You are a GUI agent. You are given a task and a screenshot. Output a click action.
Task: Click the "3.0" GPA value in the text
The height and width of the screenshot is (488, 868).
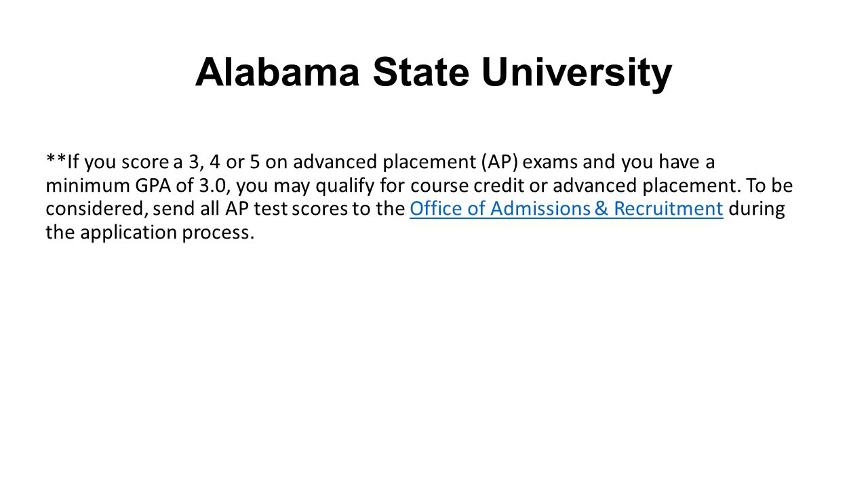click(216, 186)
